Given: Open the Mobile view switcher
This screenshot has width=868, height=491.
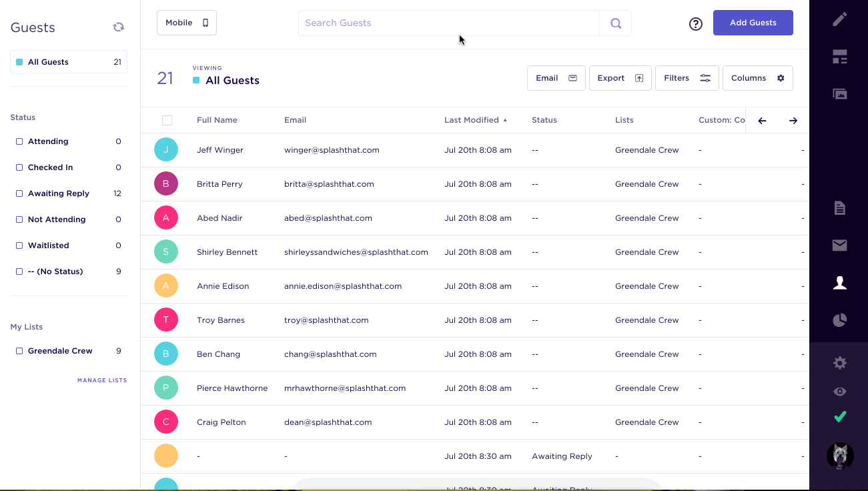Looking at the screenshot, I should coord(187,23).
